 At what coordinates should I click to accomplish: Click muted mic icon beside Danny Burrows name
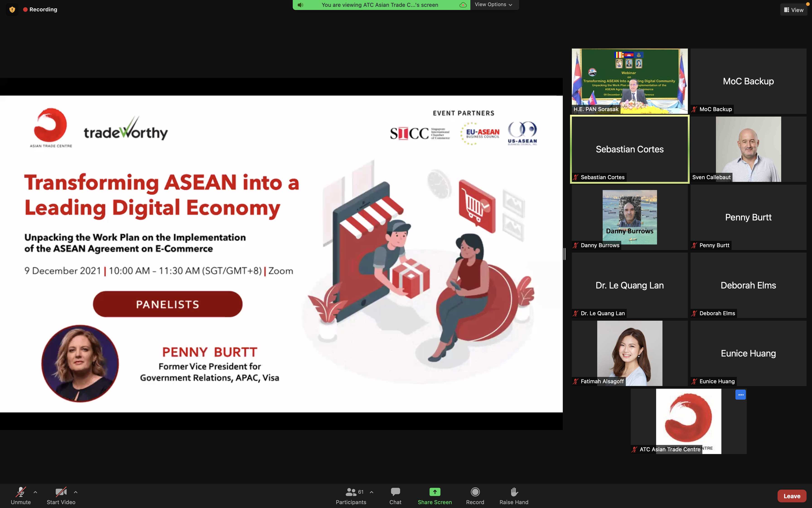[575, 245]
